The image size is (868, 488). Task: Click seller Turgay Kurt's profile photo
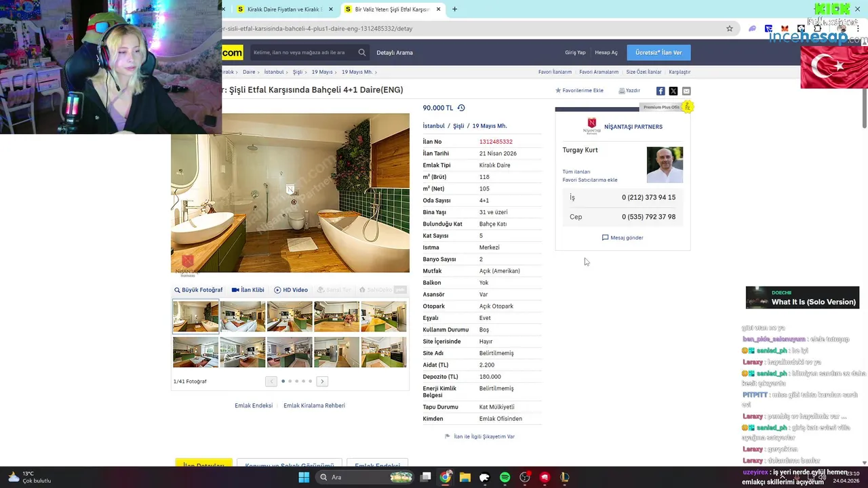click(665, 165)
